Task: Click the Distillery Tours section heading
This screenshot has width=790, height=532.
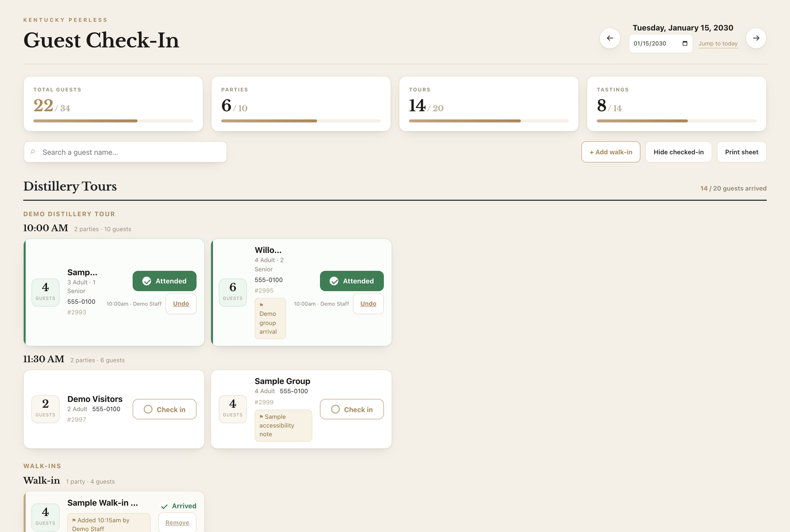Action: pyautogui.click(x=70, y=186)
